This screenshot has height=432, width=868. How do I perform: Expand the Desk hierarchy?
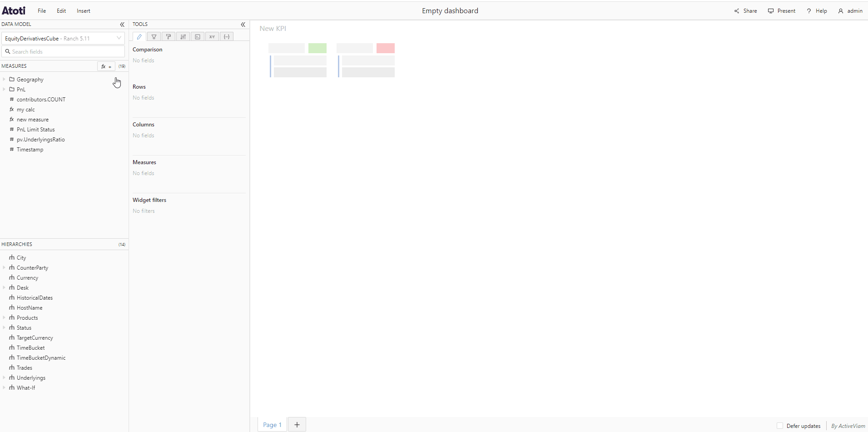click(x=4, y=287)
